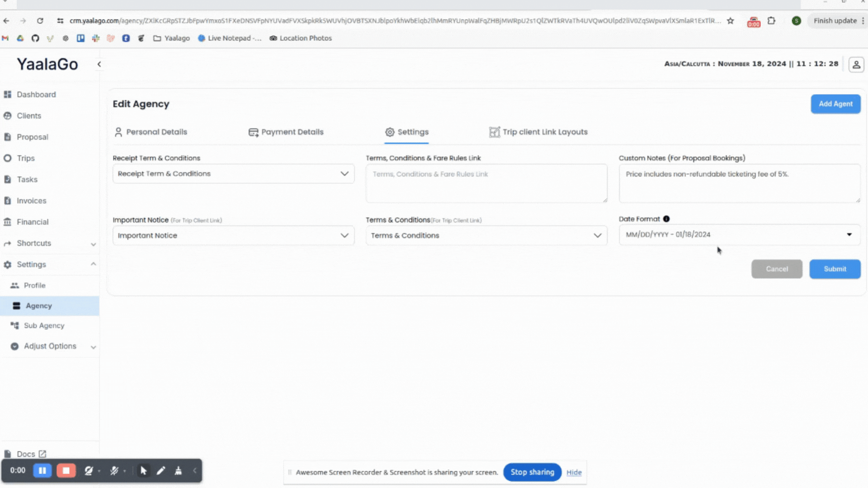Screen dimensions: 868x488
Task: Click the crm.yaalago.com address bar URL
Action: pos(395,21)
